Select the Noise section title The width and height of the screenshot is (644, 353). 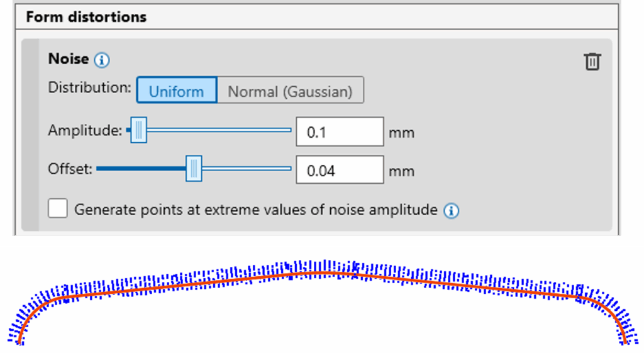[68, 59]
